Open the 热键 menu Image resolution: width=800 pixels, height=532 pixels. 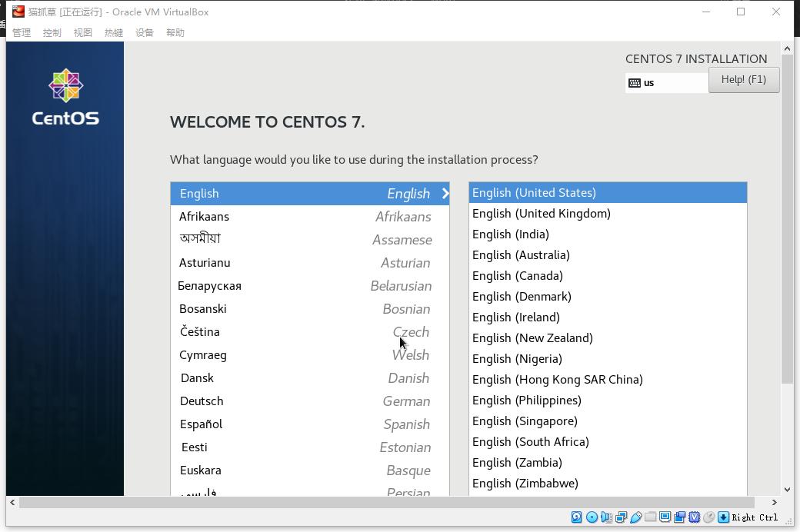click(x=114, y=32)
